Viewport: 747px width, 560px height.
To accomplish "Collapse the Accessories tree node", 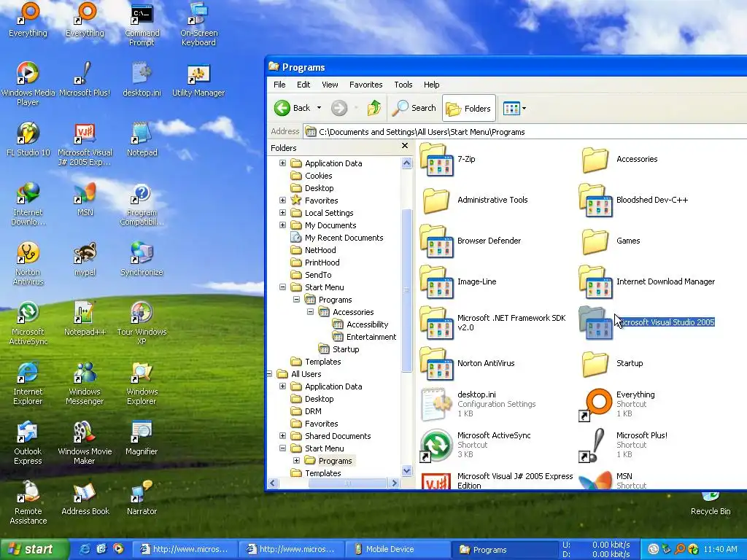I will (x=311, y=312).
